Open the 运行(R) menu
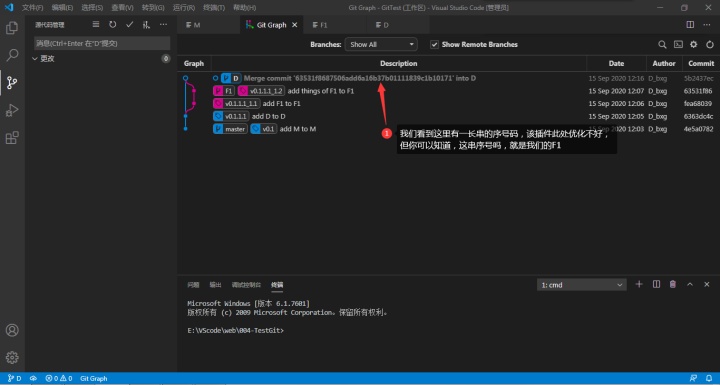Screen dimensions: 720x385 pyautogui.click(x=184, y=7)
